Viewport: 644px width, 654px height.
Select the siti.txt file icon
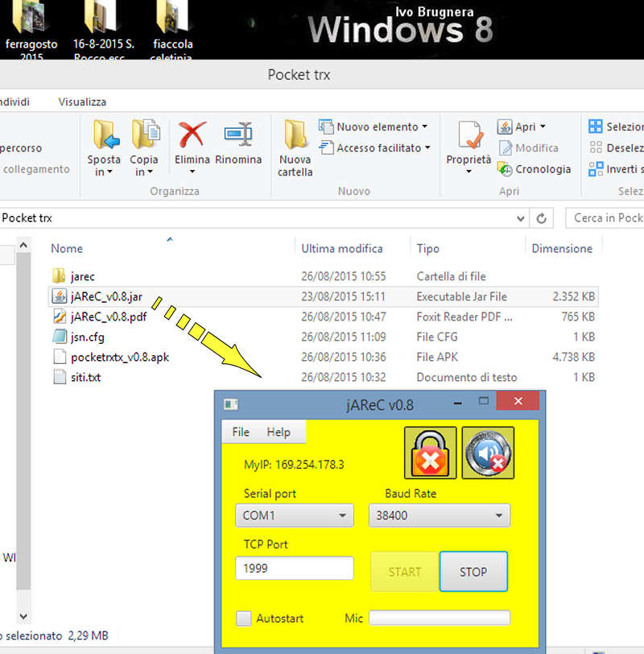[60, 377]
